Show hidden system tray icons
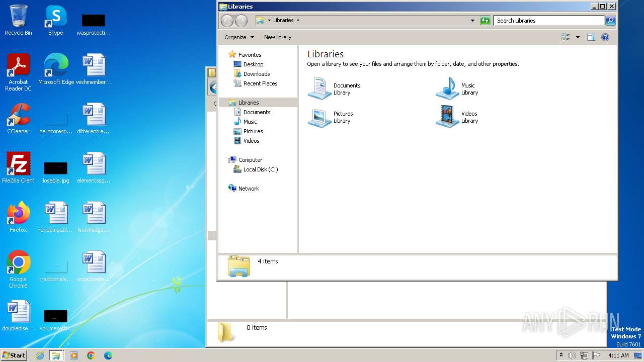 (x=561, y=355)
